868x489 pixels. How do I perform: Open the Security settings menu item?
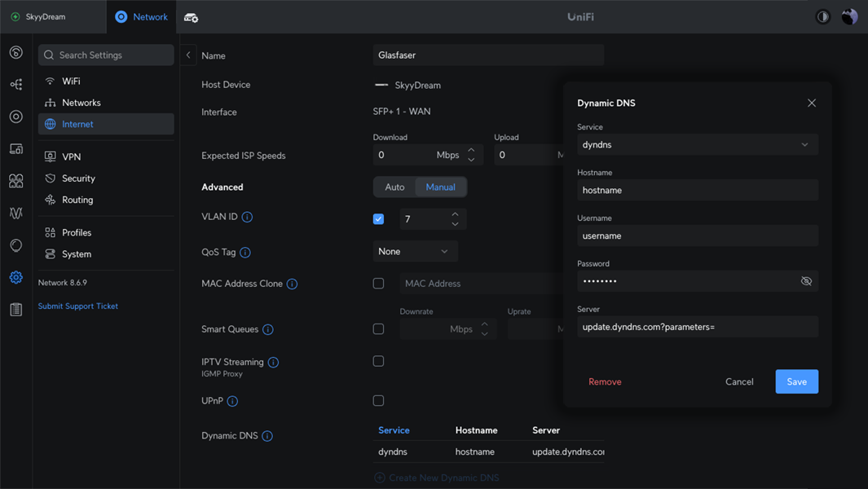tap(78, 178)
